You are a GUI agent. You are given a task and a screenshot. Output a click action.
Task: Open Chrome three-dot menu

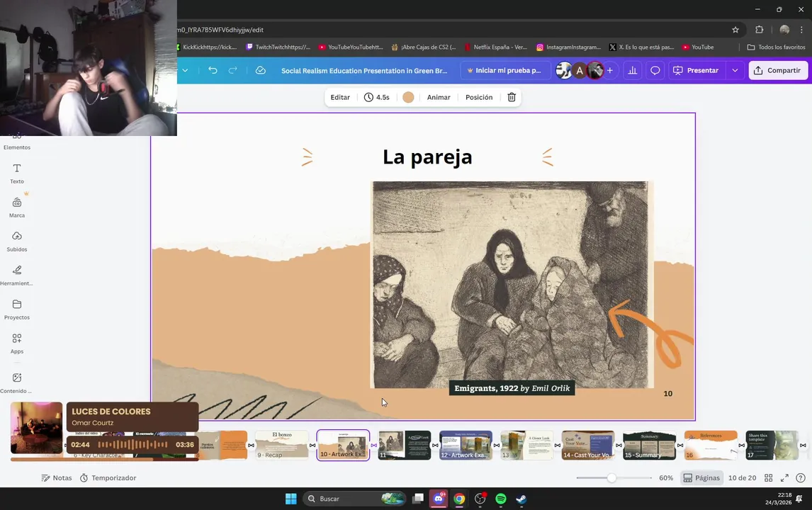[x=801, y=30]
